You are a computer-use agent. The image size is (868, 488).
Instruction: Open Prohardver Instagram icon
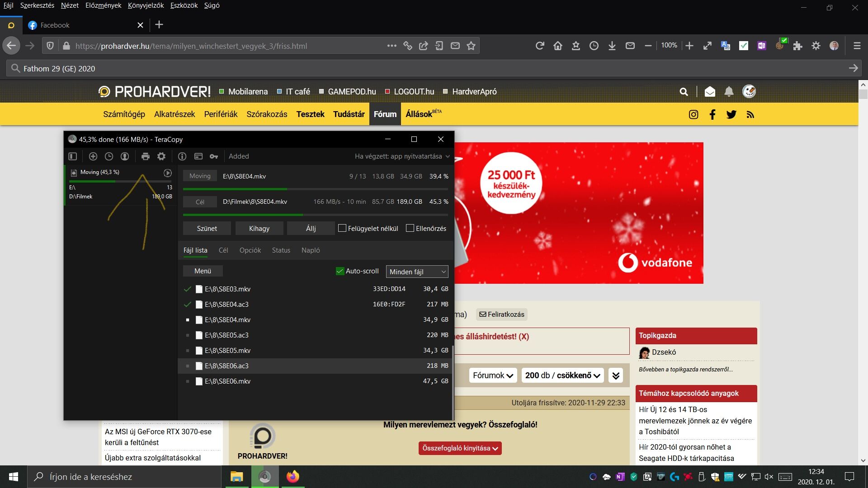(693, 114)
